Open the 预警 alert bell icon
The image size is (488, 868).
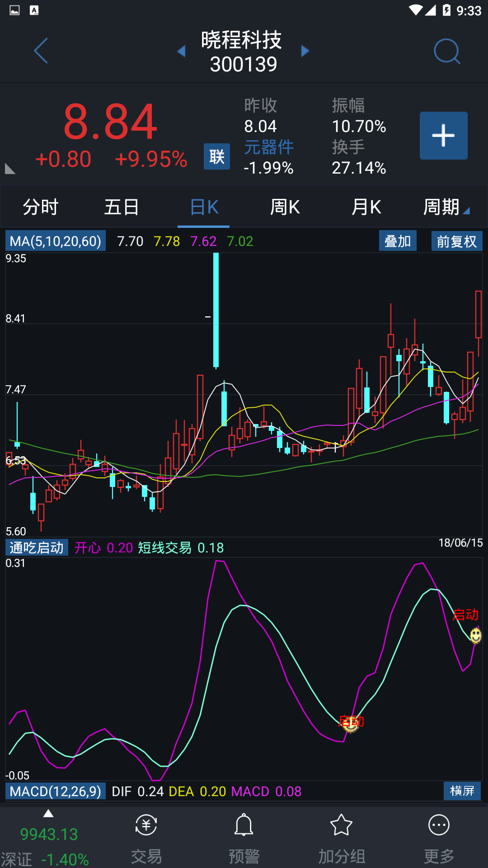pyautogui.click(x=244, y=826)
